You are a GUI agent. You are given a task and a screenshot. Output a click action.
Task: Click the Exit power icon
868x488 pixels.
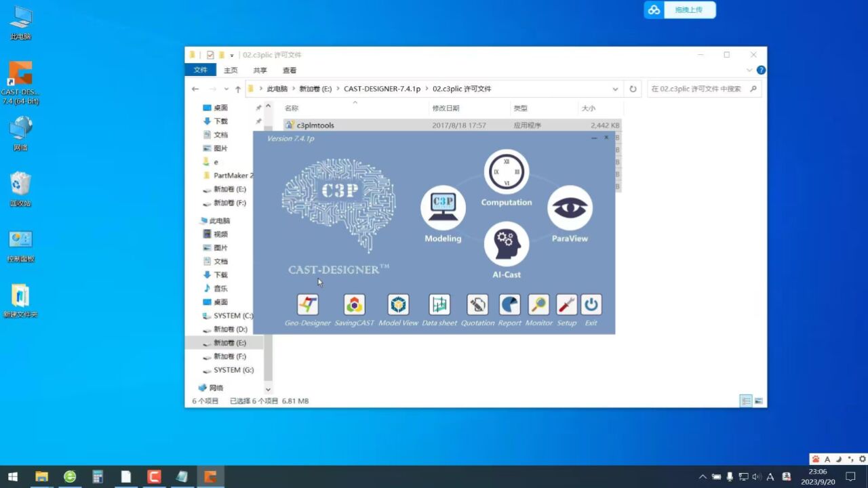[591, 305]
